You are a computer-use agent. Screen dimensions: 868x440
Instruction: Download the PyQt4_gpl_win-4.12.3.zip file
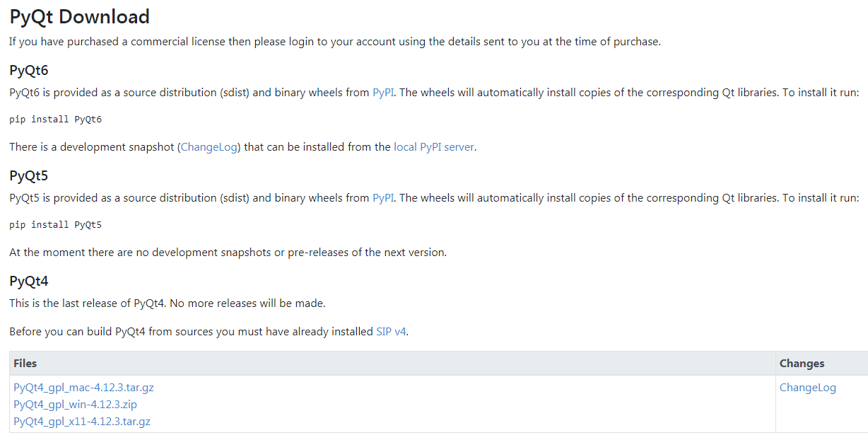[75, 405]
